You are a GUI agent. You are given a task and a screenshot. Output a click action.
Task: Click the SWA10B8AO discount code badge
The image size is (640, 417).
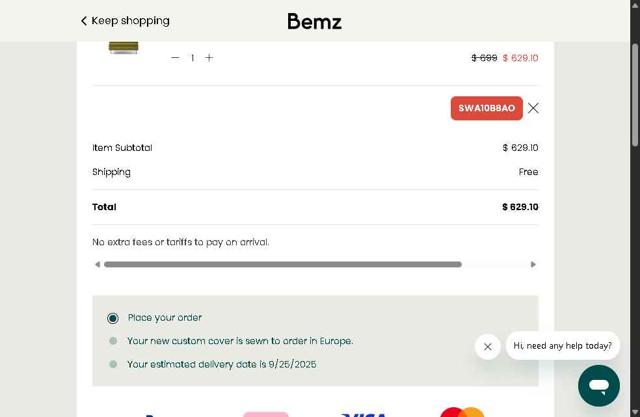(x=486, y=108)
